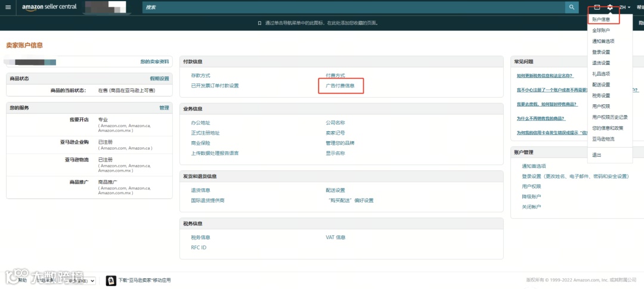The image size is (644, 289).
Task: Open 公司名称 link
Action: pyautogui.click(x=335, y=123)
